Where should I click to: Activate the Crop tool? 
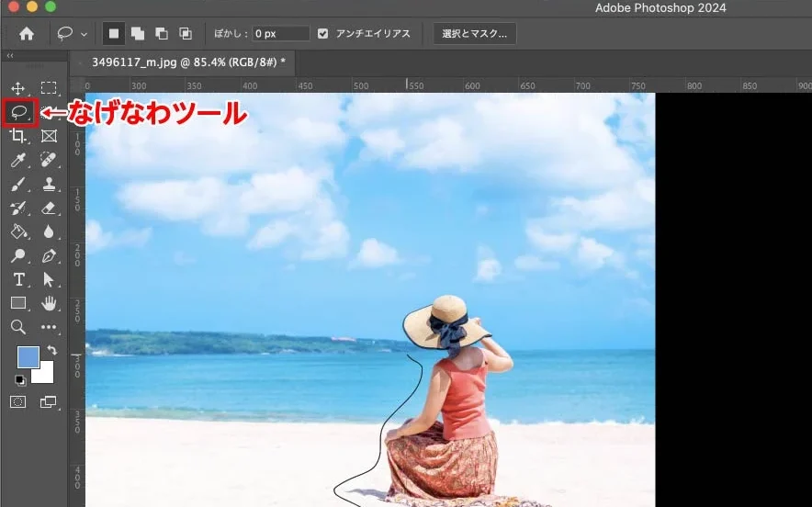[x=18, y=136]
